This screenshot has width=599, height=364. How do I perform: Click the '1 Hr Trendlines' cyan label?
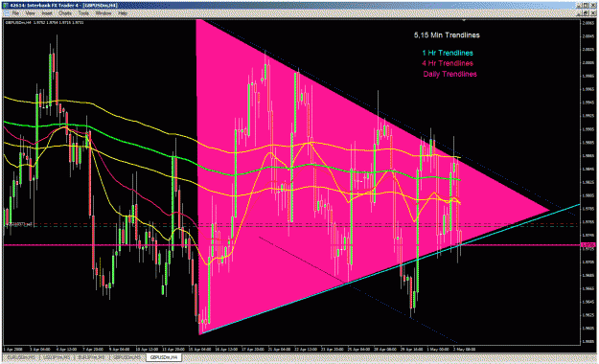[x=448, y=53]
